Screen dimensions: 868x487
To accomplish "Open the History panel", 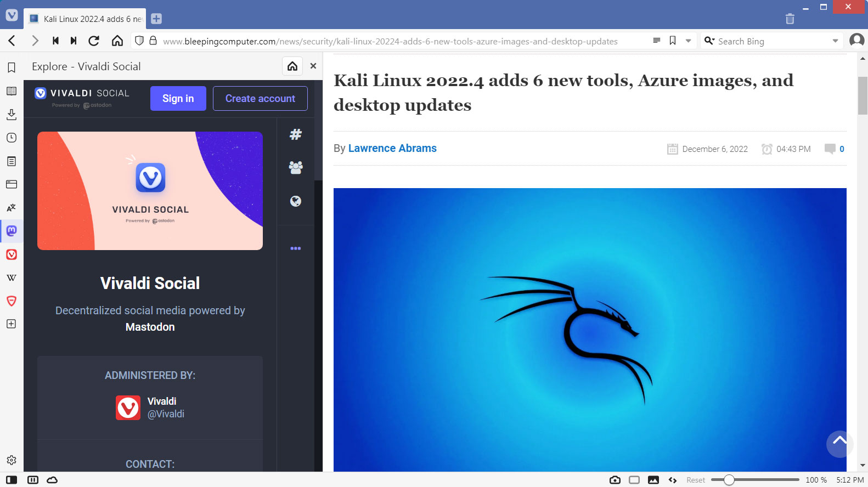I will pos(12,138).
